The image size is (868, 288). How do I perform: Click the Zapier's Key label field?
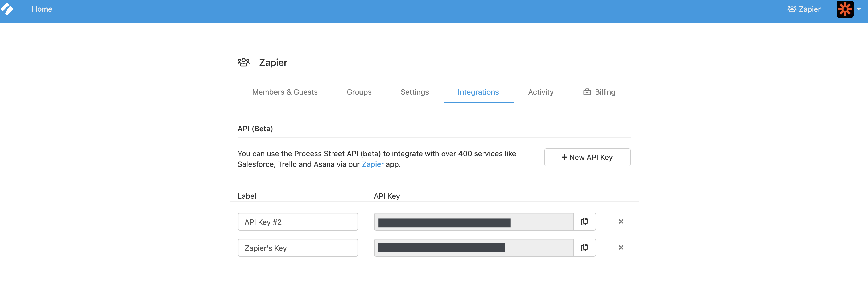(297, 248)
